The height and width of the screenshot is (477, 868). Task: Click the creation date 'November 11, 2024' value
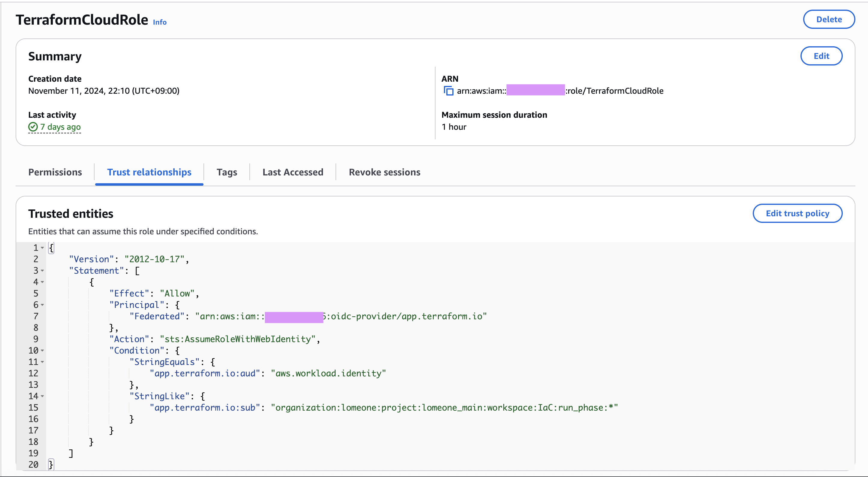(x=104, y=91)
